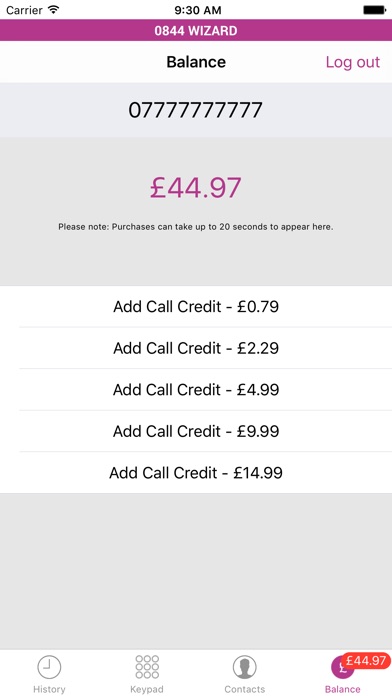Add Call Credit of £2.29
The image size is (392, 696).
[x=196, y=348]
